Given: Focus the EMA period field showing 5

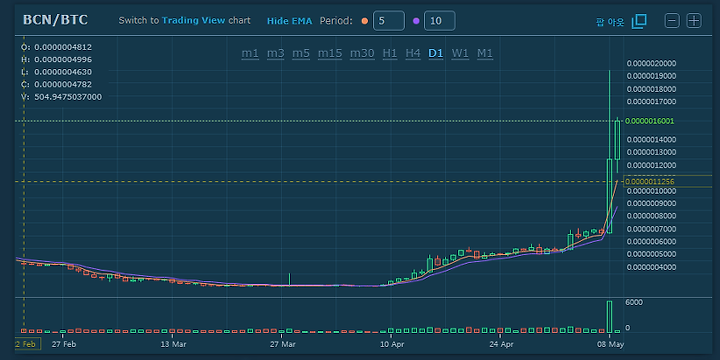Looking at the screenshot, I should tap(389, 21).
